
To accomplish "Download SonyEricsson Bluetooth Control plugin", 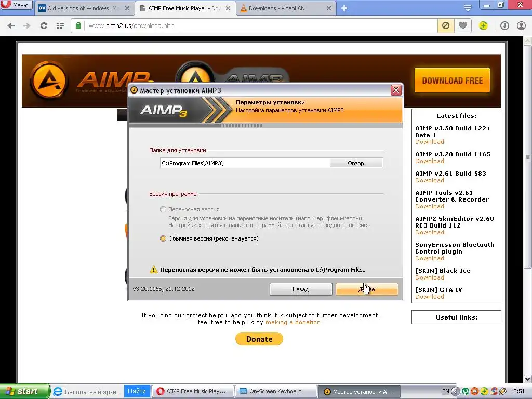I will point(429,258).
